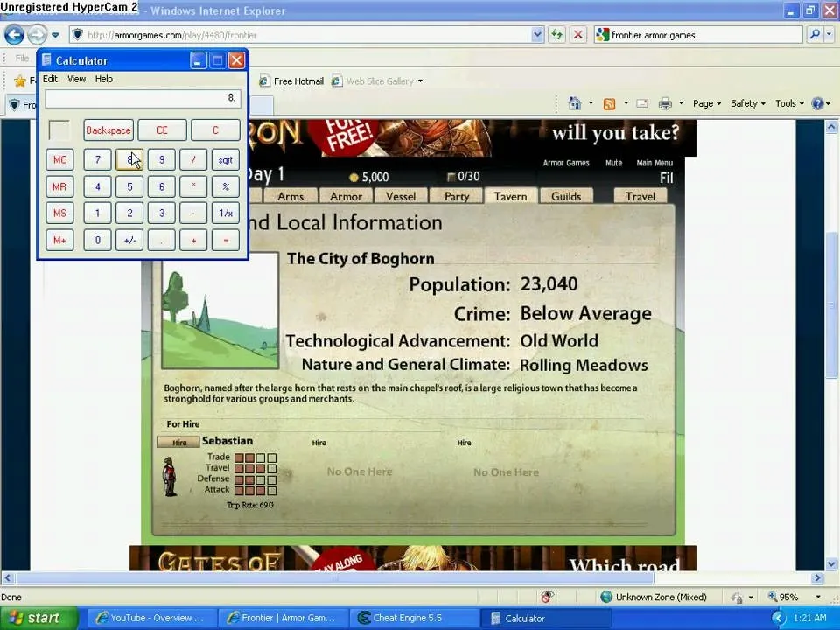The height and width of the screenshot is (630, 840).
Task: Select the Guilds tab in game
Action: (566, 196)
